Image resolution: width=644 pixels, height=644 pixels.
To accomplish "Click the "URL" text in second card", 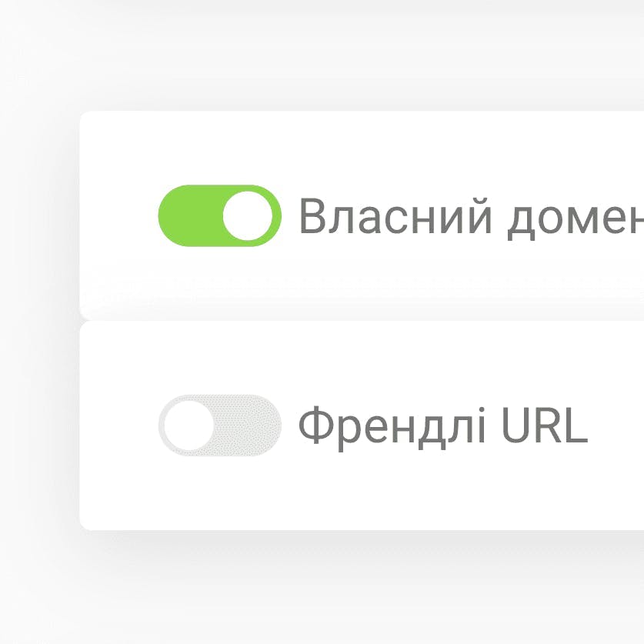I will pos(544,425).
